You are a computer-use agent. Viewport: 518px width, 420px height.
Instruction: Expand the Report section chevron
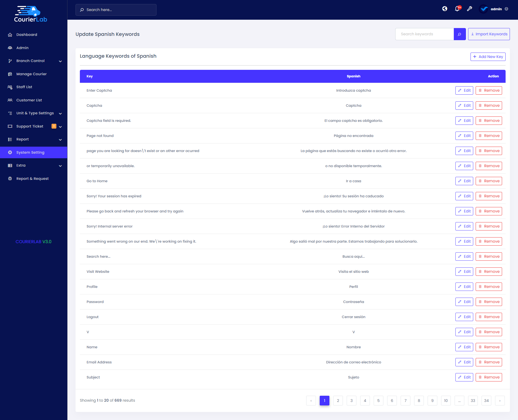[x=60, y=140]
